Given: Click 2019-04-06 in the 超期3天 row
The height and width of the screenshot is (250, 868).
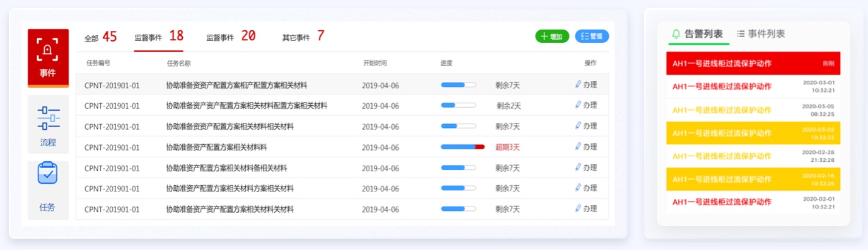Looking at the screenshot, I should pos(380,147).
